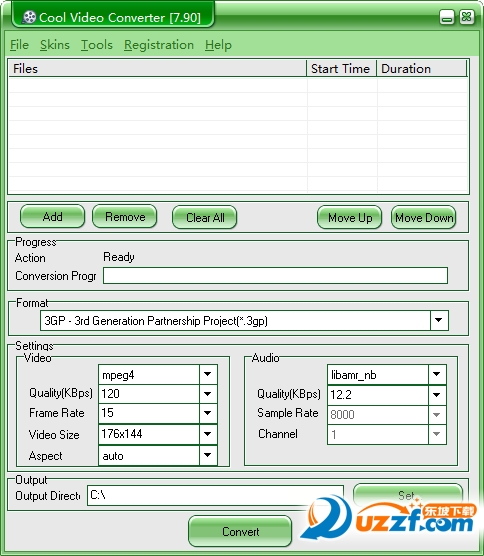
Task: Close the window with the green X icon
Action: 467,17
